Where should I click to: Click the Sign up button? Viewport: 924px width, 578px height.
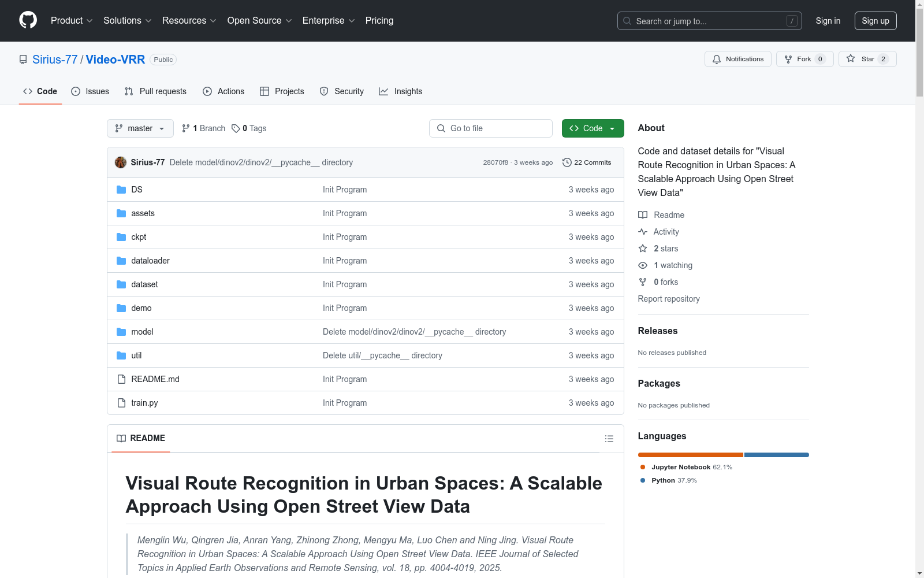pos(875,21)
